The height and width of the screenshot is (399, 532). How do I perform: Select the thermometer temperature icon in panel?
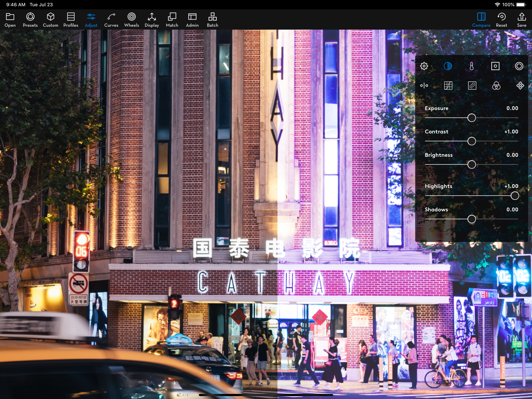click(x=471, y=66)
